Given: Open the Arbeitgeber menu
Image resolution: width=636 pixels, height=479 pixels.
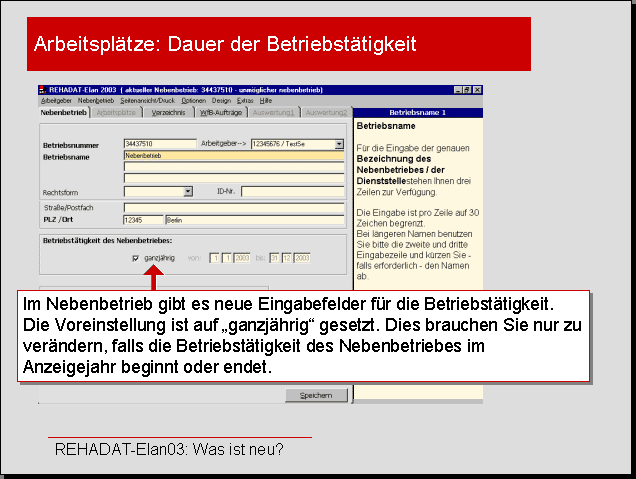Looking at the screenshot, I should pos(56,101).
